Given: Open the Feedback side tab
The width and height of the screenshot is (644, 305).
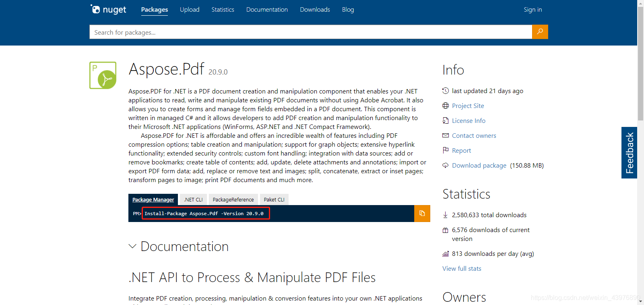Looking at the screenshot, I should (x=629, y=153).
